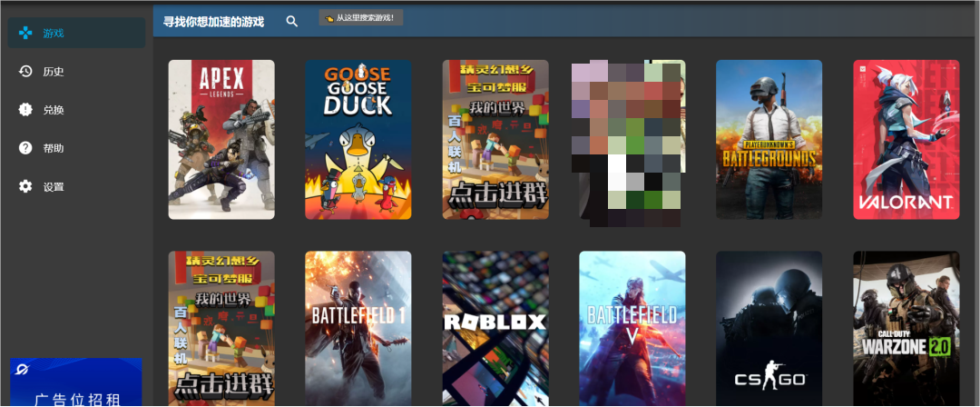The height and width of the screenshot is (407, 980).
Task: Open the 历史 sidebar menu item
Action: click(x=76, y=72)
